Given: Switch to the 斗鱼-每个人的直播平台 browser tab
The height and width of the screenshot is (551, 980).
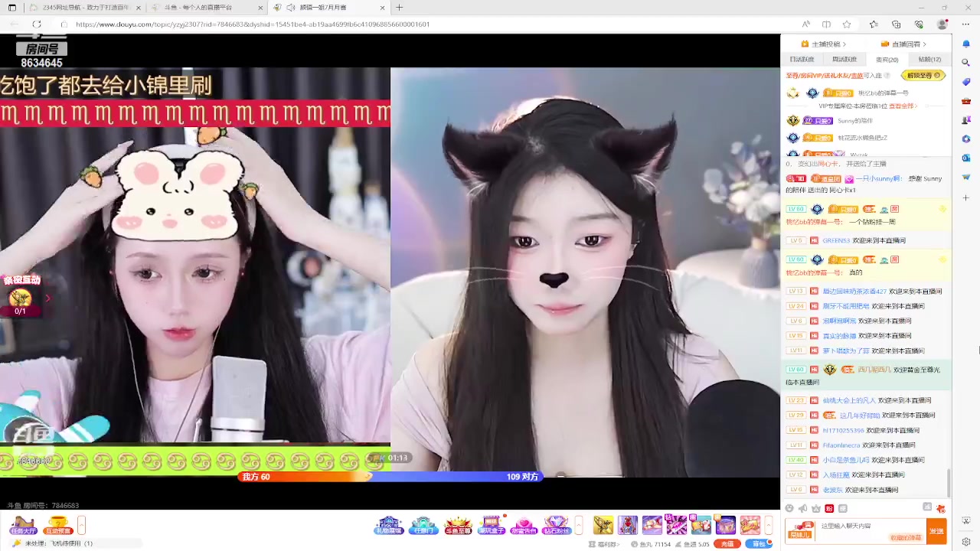Looking at the screenshot, I should (207, 8).
